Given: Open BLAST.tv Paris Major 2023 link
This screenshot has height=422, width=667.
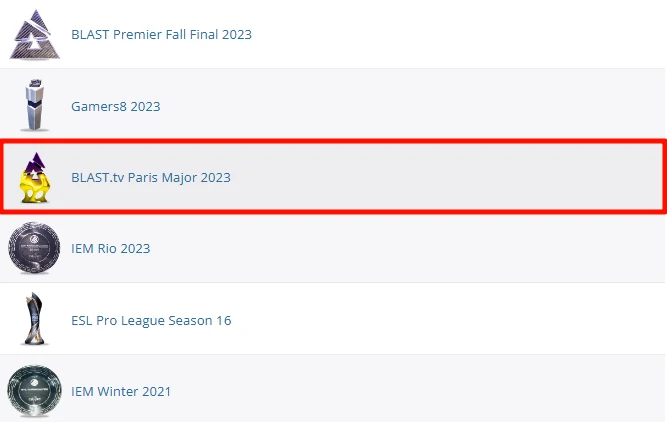Looking at the screenshot, I should [x=151, y=177].
